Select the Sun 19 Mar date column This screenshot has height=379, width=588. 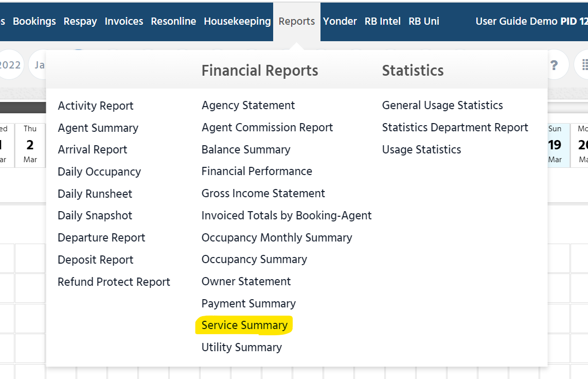pyautogui.click(x=555, y=145)
